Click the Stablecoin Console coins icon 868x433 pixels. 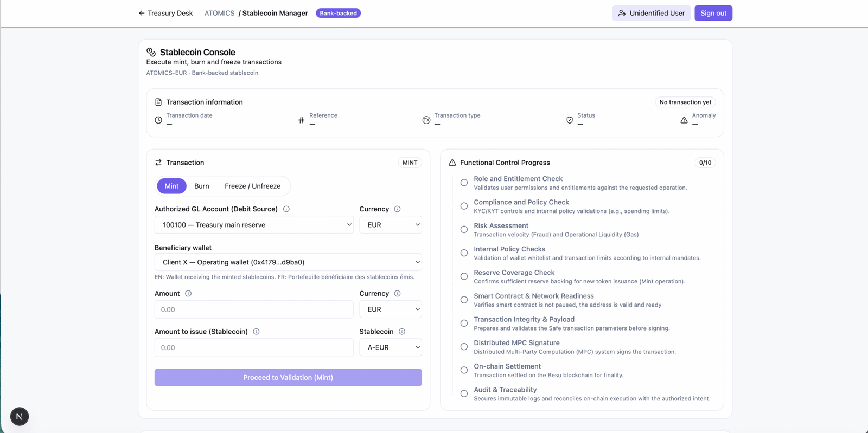[x=151, y=52]
